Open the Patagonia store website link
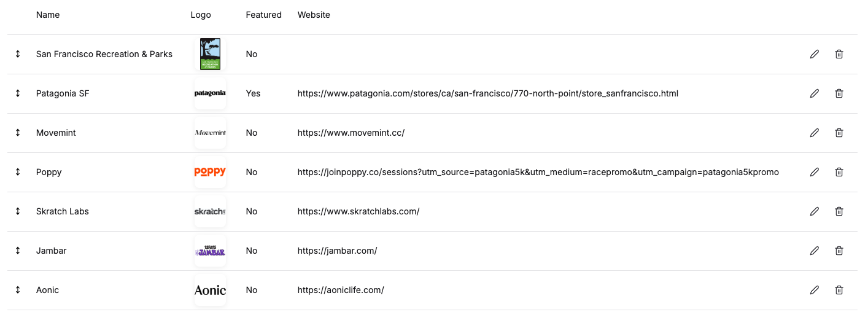 [487, 93]
